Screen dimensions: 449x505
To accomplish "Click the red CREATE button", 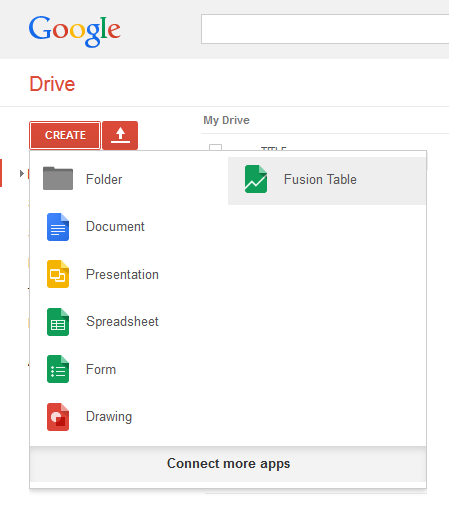I will [x=65, y=135].
